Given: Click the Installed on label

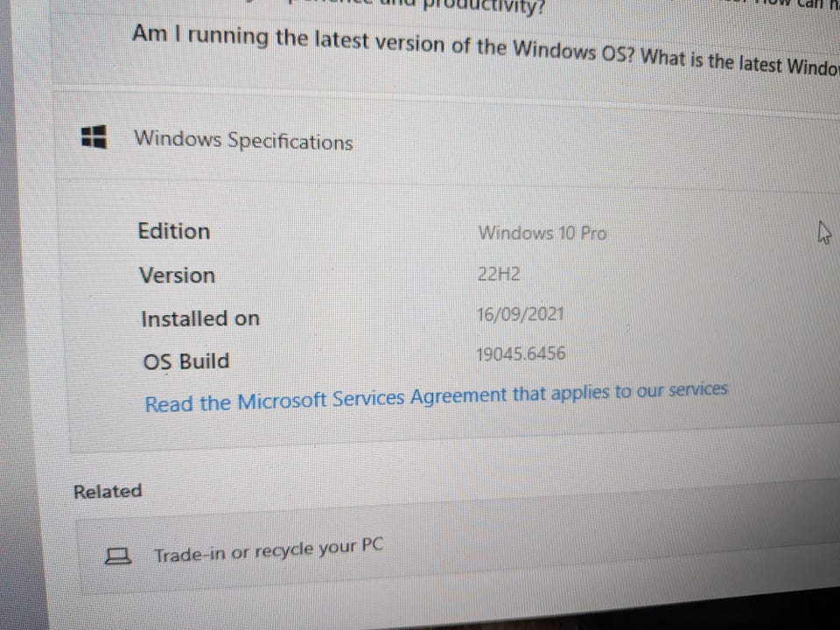Looking at the screenshot, I should [x=200, y=318].
